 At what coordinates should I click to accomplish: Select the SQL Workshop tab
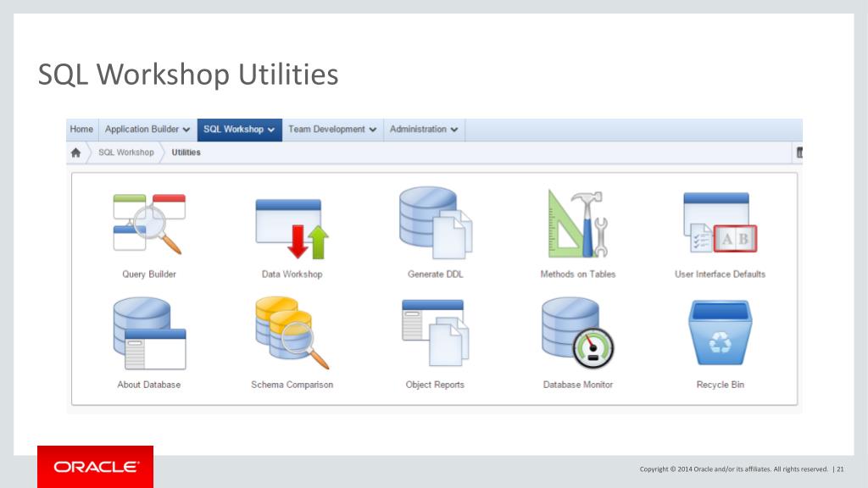[x=239, y=129]
